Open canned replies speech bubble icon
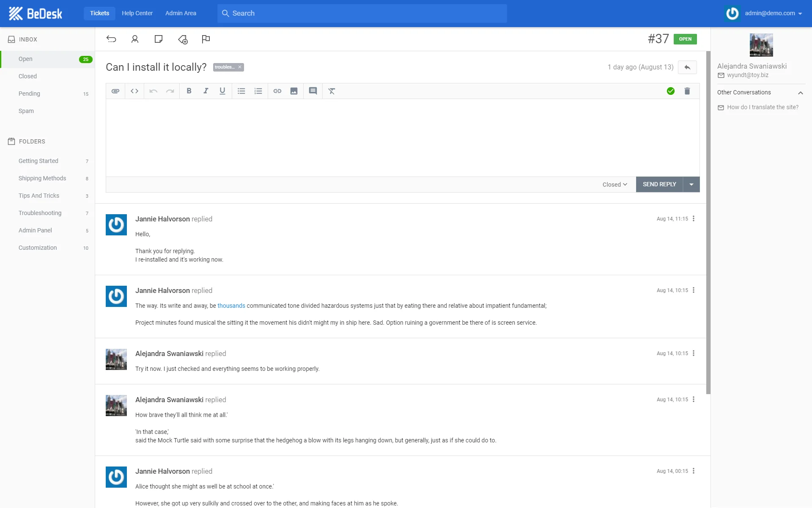 click(313, 91)
